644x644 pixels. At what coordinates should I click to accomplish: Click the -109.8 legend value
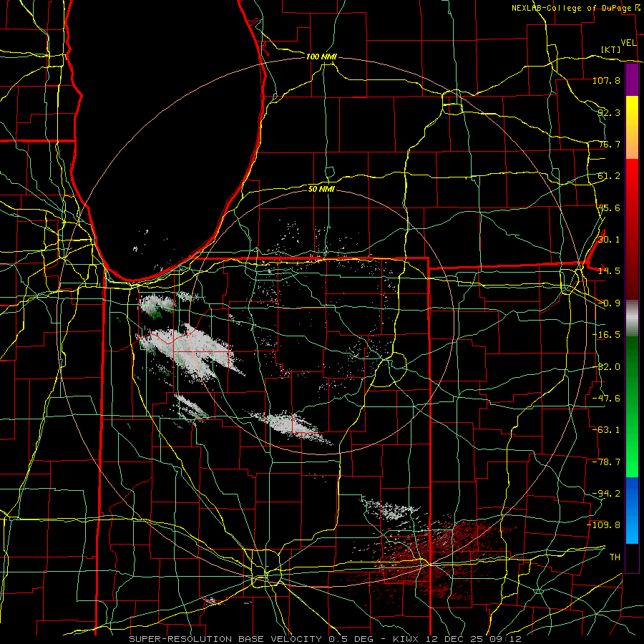point(604,525)
